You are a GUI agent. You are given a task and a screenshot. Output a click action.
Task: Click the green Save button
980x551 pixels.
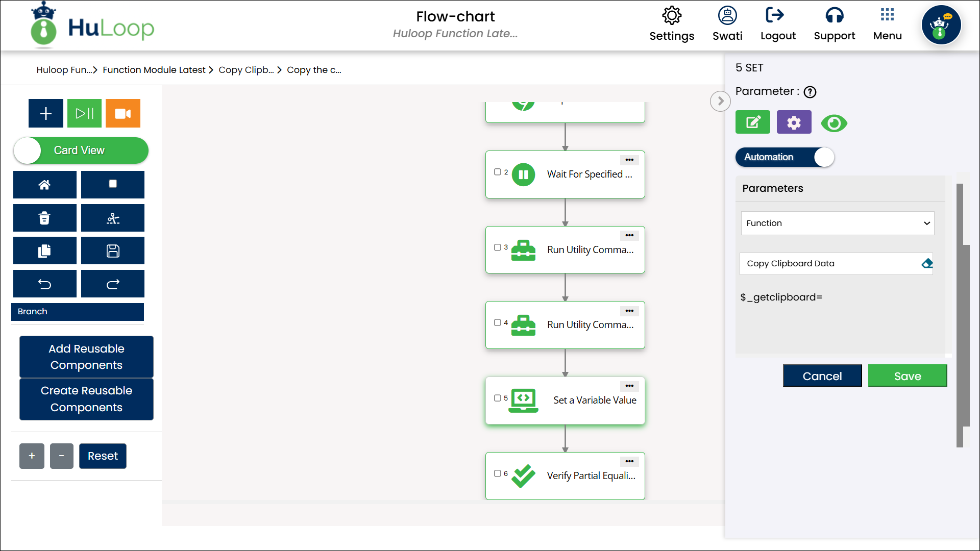907,376
